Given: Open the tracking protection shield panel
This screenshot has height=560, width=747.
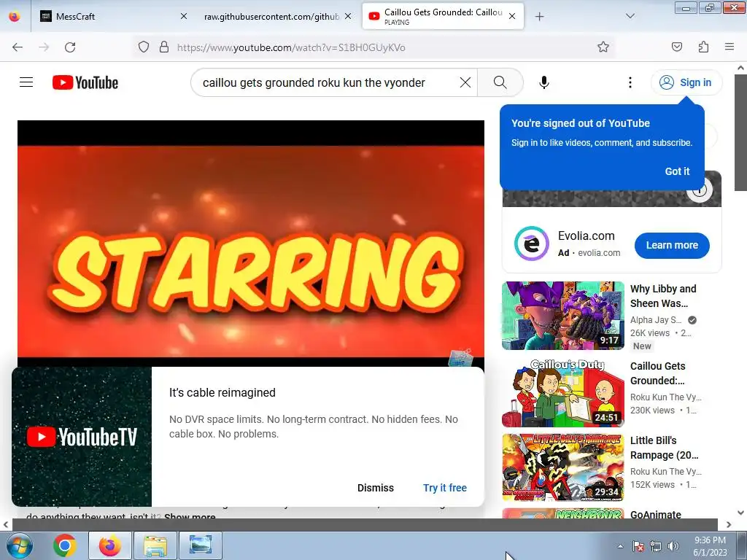Looking at the screenshot, I should pos(144,47).
